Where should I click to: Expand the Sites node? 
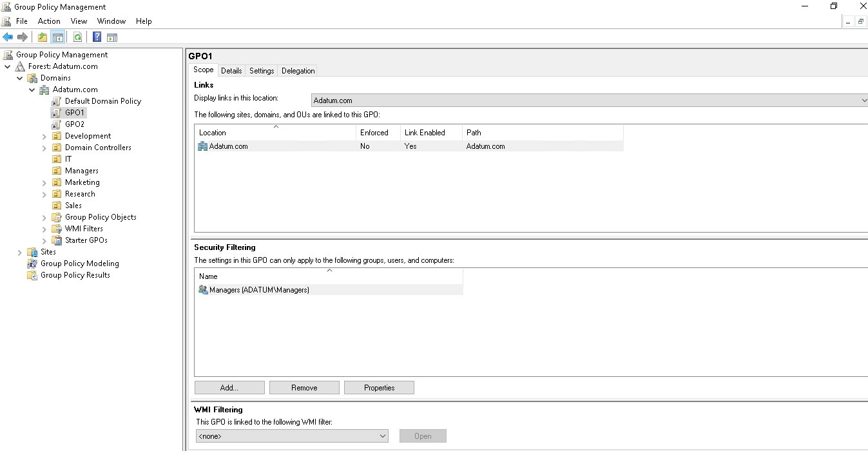pyautogui.click(x=20, y=252)
